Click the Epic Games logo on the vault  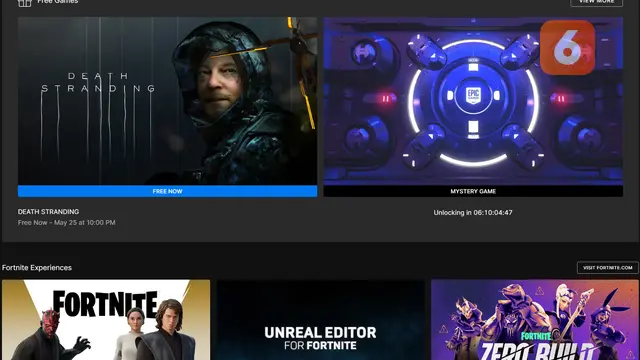[x=473, y=96]
